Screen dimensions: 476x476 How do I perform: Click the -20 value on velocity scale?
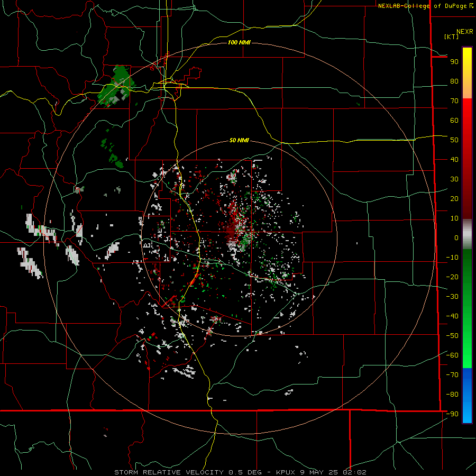pos(452,277)
